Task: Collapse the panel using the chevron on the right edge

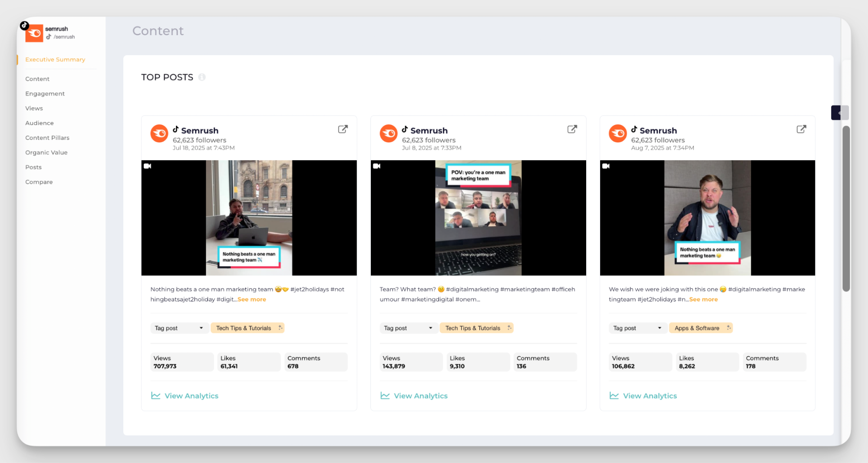Action: 840,112
